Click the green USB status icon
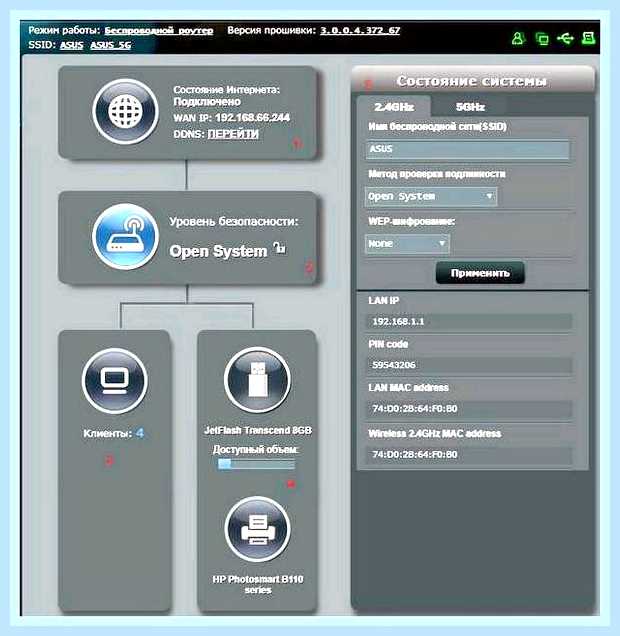Viewport: 620px width, 636px height. tap(565, 39)
